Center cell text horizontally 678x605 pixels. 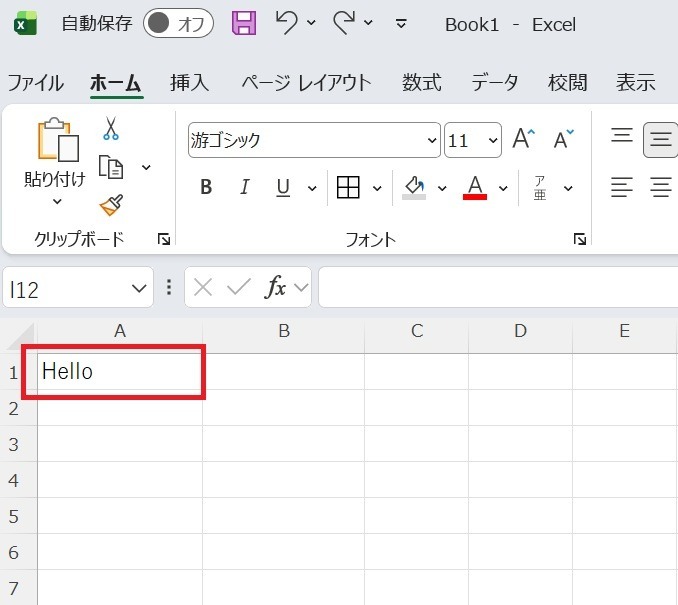tap(661, 187)
